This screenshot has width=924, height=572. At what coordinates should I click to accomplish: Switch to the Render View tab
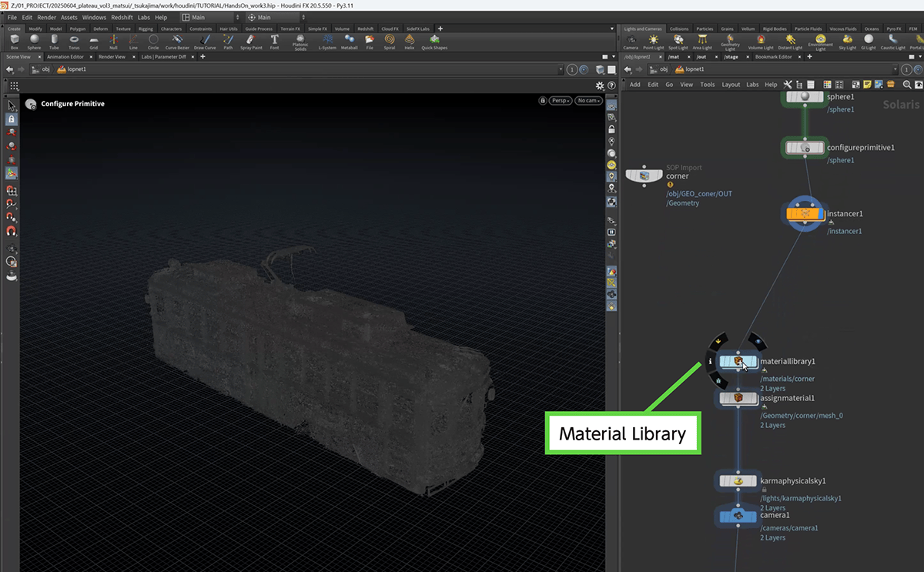tap(112, 57)
